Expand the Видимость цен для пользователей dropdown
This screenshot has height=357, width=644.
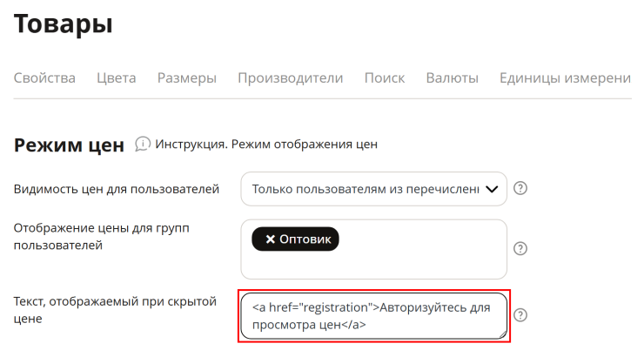pos(373,189)
